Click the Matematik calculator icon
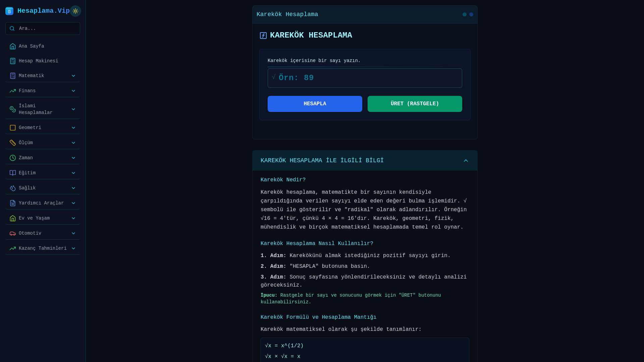Screen dimensions: 644x362 pos(13,76)
